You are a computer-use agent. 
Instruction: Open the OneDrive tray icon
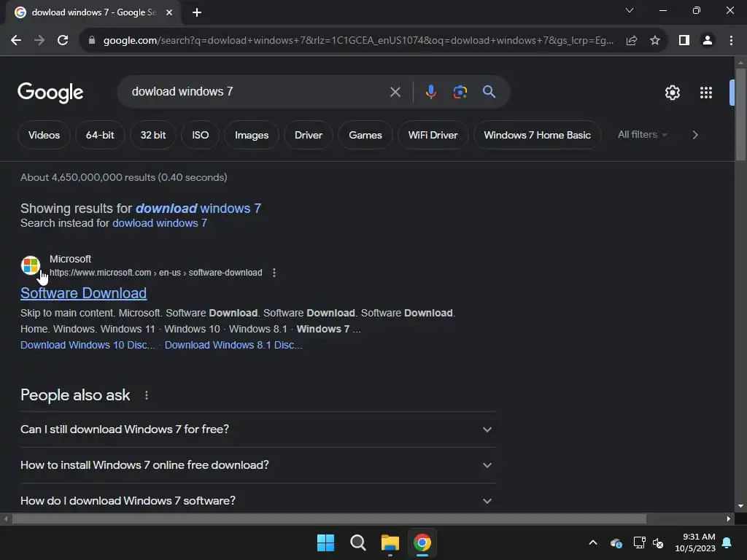(616, 542)
